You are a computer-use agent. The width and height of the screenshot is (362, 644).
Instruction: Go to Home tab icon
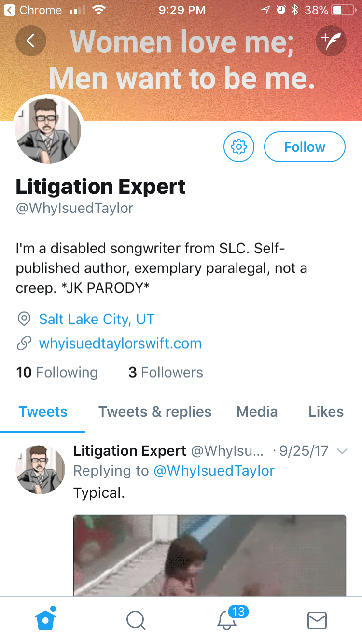45,618
